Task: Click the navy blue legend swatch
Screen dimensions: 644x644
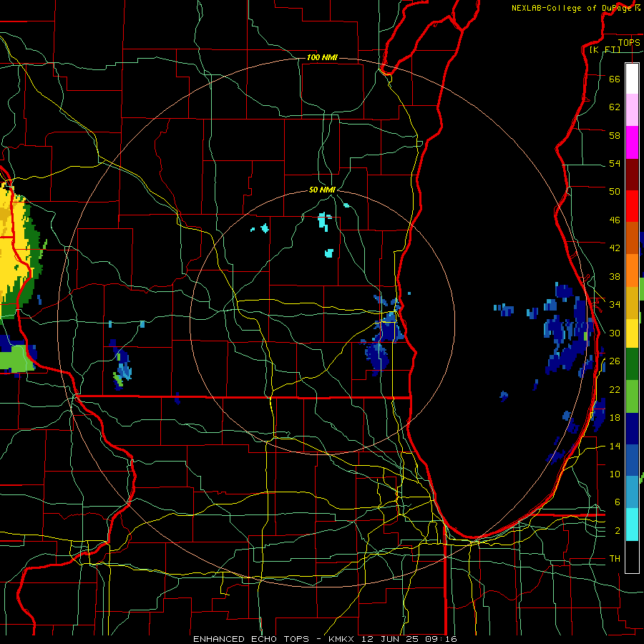Action: point(632,429)
